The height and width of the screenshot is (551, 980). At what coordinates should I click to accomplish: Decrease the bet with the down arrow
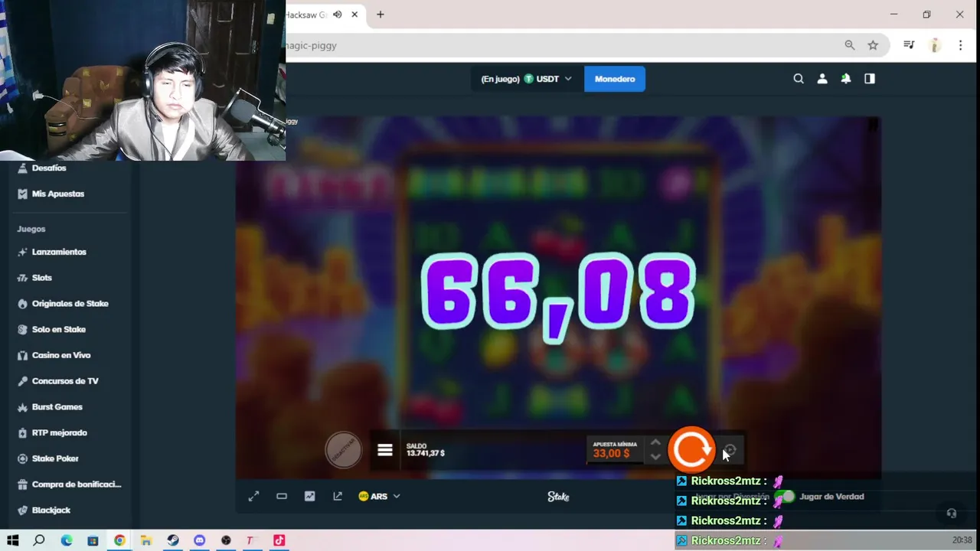pyautogui.click(x=655, y=457)
